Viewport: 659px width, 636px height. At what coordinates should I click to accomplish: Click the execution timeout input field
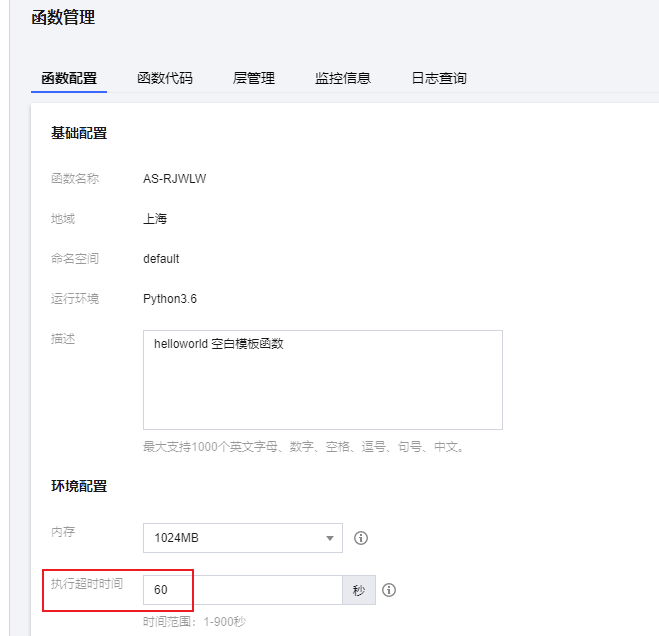tap(243, 590)
